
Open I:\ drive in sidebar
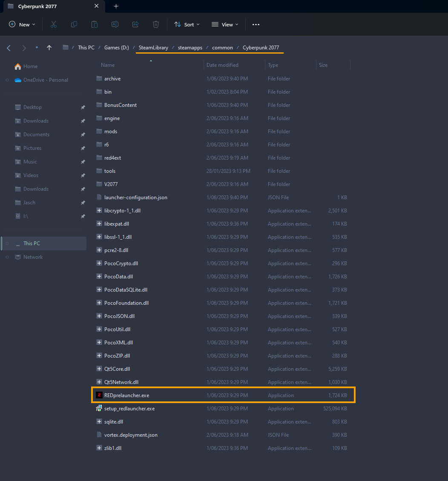tap(26, 216)
